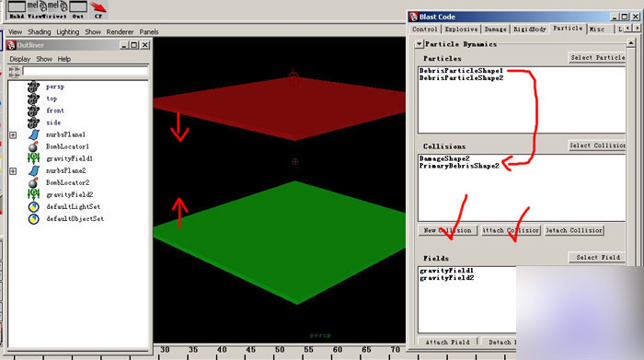The height and width of the screenshot is (360, 644).
Task: Click frame 50 on the timeline
Action: [x=280, y=350]
